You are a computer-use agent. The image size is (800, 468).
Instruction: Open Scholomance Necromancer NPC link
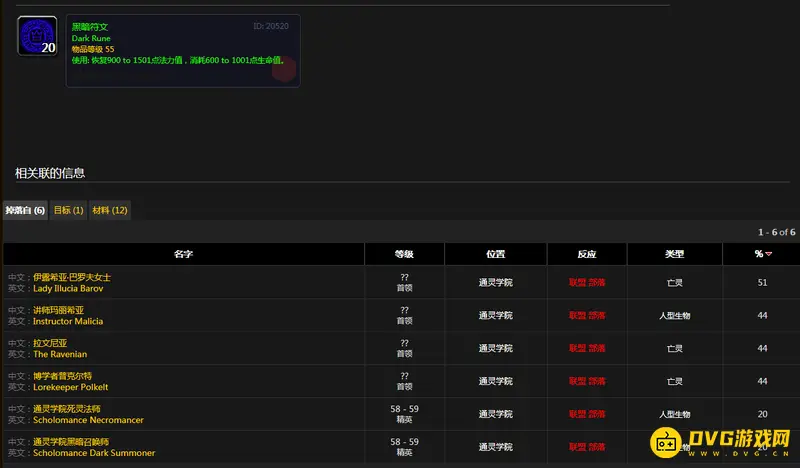click(x=88, y=420)
